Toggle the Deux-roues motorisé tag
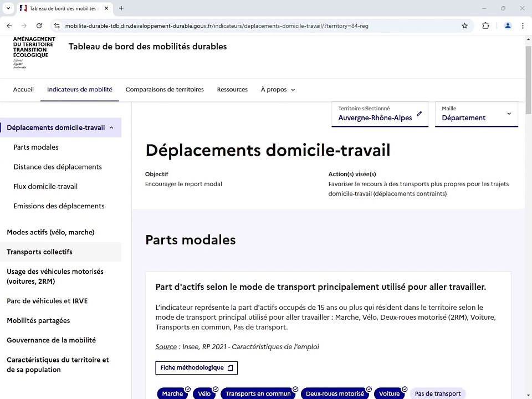Image resolution: width=532 pixels, height=399 pixels. coord(335,393)
